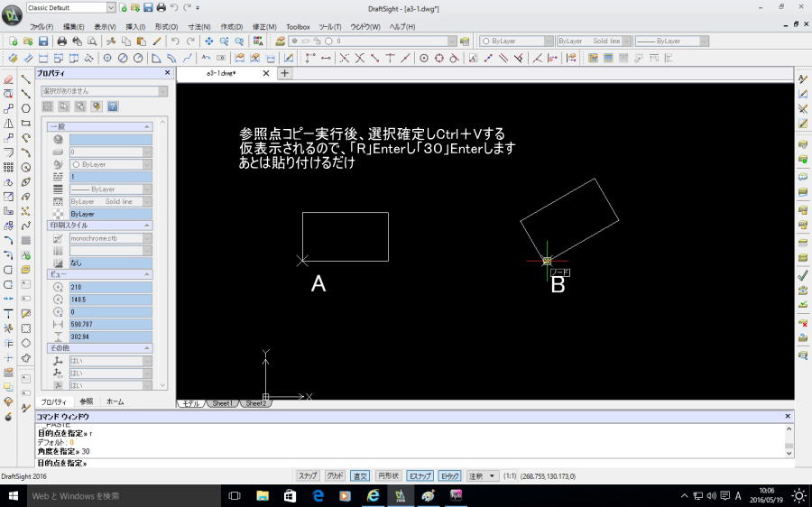The image size is (812, 507).
Task: Open toolbar ByLayer Solid line style dropdown
Action: (627, 41)
